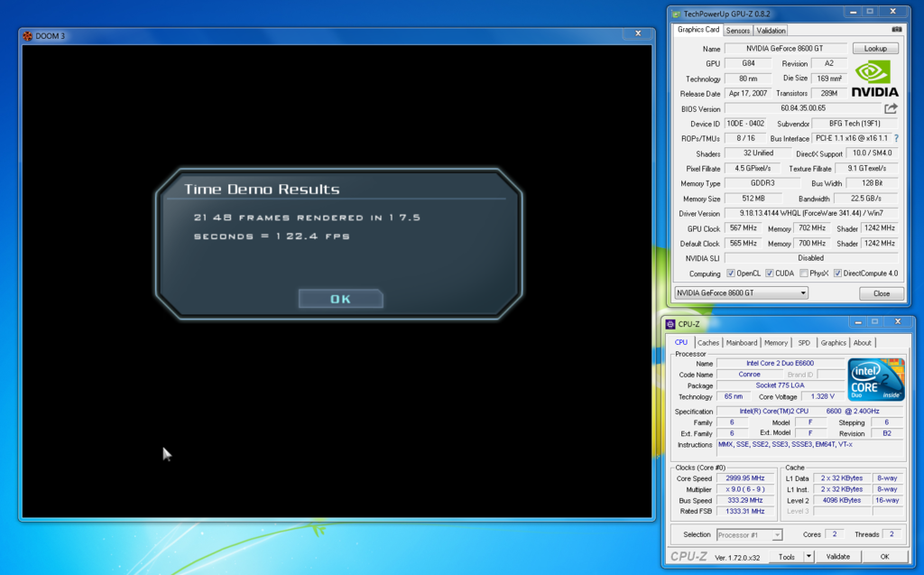924x575 pixels.
Task: Click the NVIDIA logo in GPU-Z
Action: [874, 79]
